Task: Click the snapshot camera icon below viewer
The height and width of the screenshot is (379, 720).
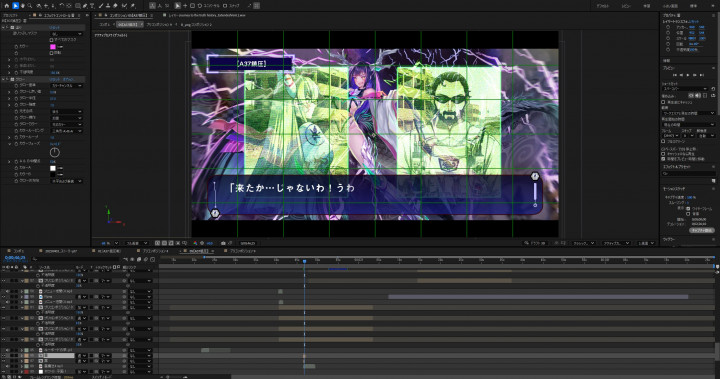Action: pos(223,243)
